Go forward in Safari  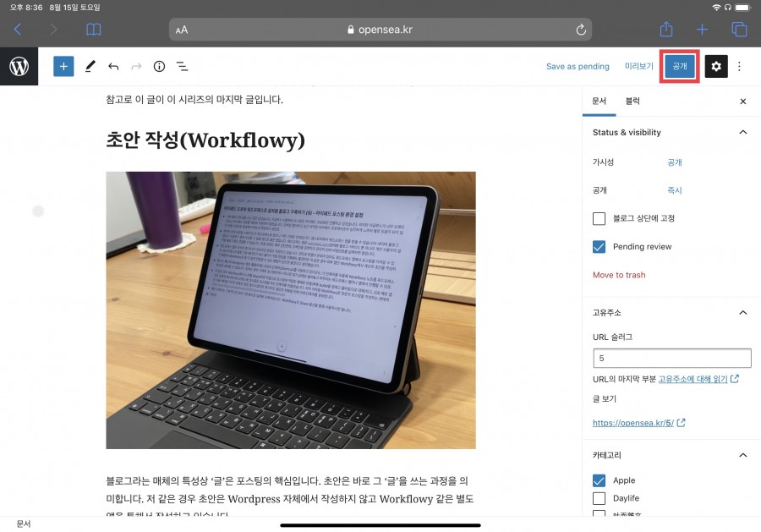(x=53, y=30)
